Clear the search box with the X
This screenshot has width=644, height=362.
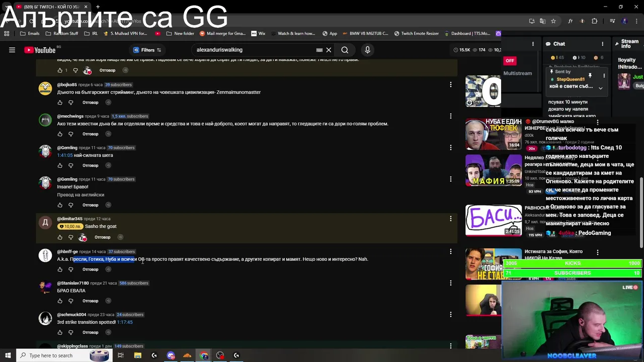click(329, 50)
